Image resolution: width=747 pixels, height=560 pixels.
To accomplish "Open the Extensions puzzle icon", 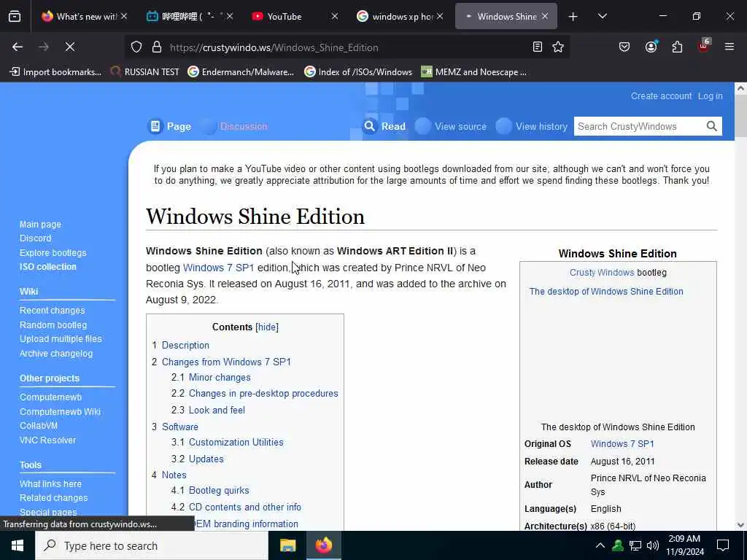I will (677, 47).
